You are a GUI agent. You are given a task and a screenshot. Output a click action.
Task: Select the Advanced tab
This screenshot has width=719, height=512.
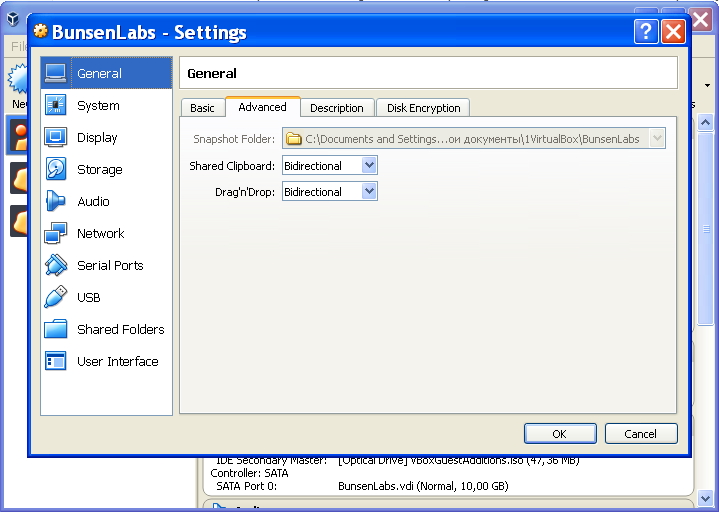(263, 107)
